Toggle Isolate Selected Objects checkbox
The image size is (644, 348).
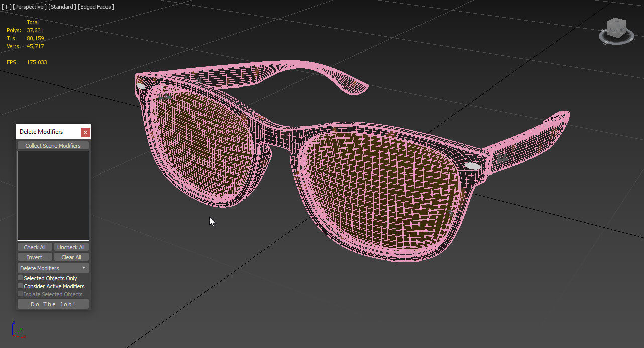[x=21, y=294]
